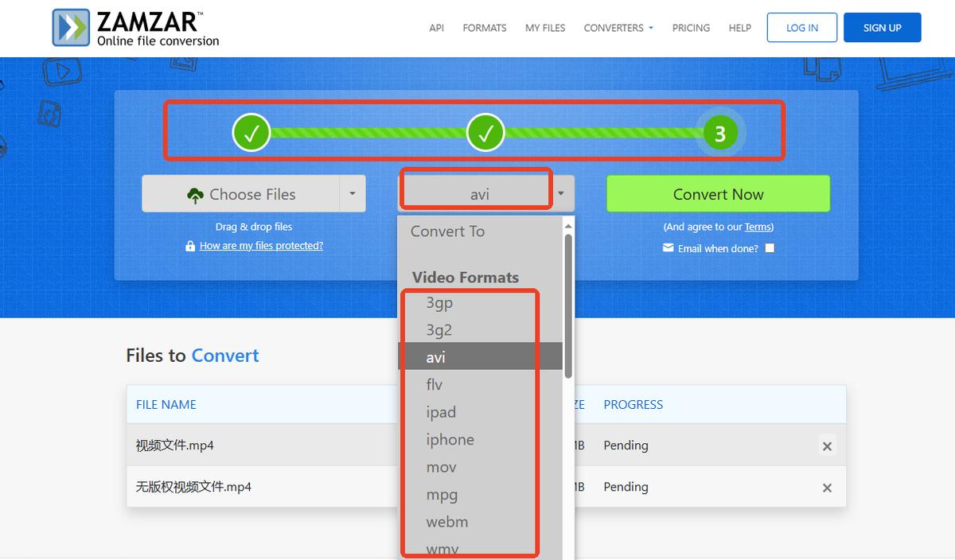Click the step 3 circle indicator
955x560 pixels.
pyautogui.click(x=720, y=134)
